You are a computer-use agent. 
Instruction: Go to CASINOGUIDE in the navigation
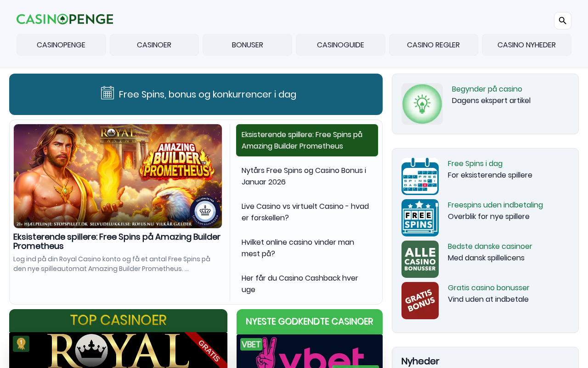(x=340, y=45)
